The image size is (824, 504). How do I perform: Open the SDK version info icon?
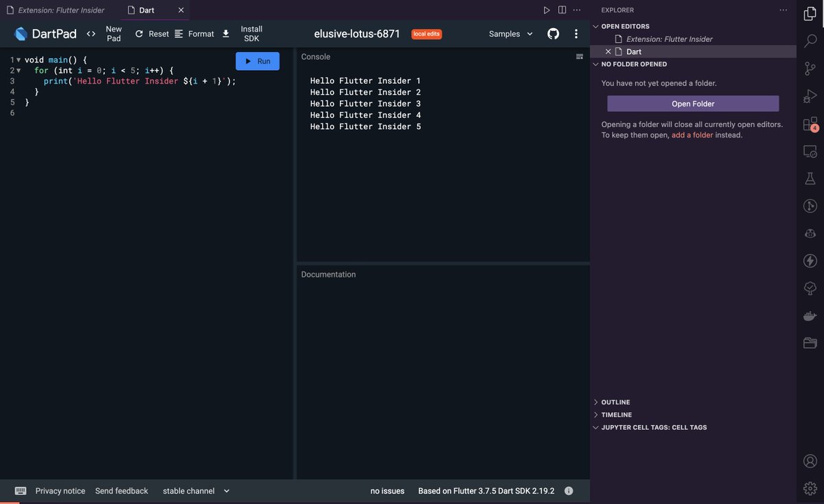(569, 491)
